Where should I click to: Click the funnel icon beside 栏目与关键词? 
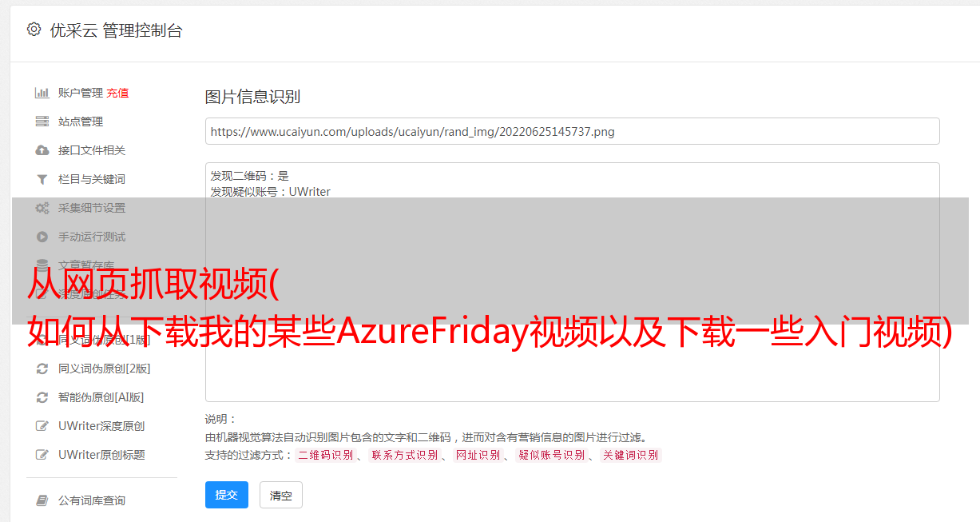coord(42,179)
